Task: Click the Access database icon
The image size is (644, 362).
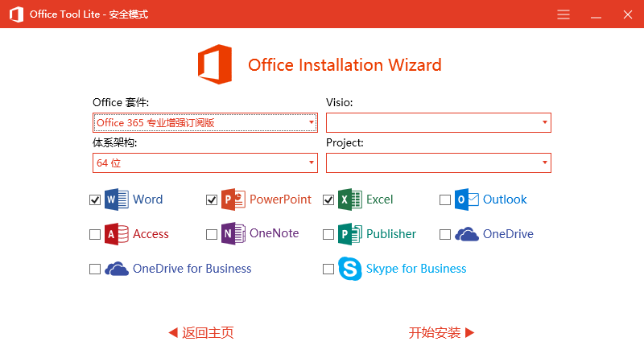Action: pyautogui.click(x=117, y=234)
